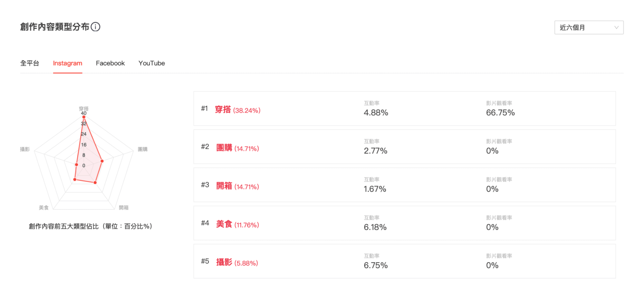Click the 開箱 data point on radar chart

[95, 183]
